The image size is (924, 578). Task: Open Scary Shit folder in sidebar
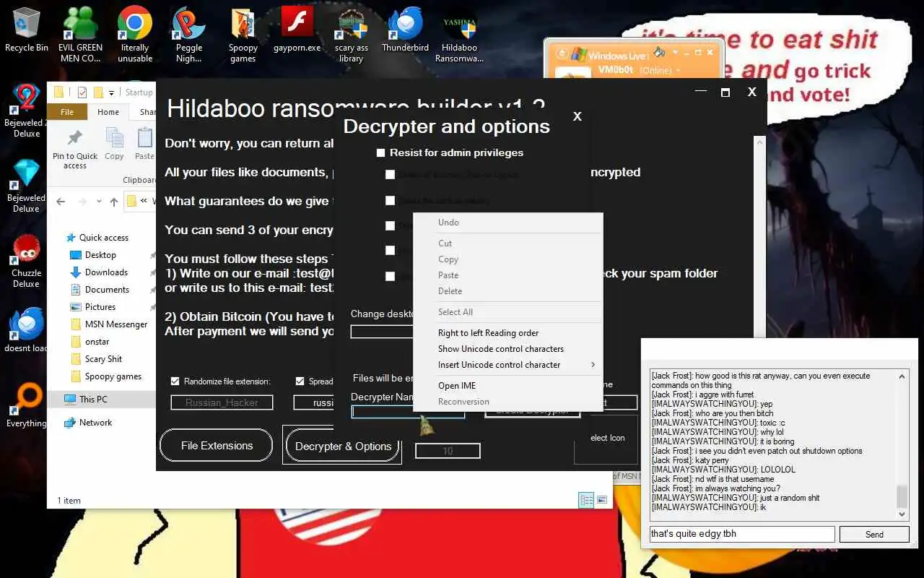coord(103,359)
